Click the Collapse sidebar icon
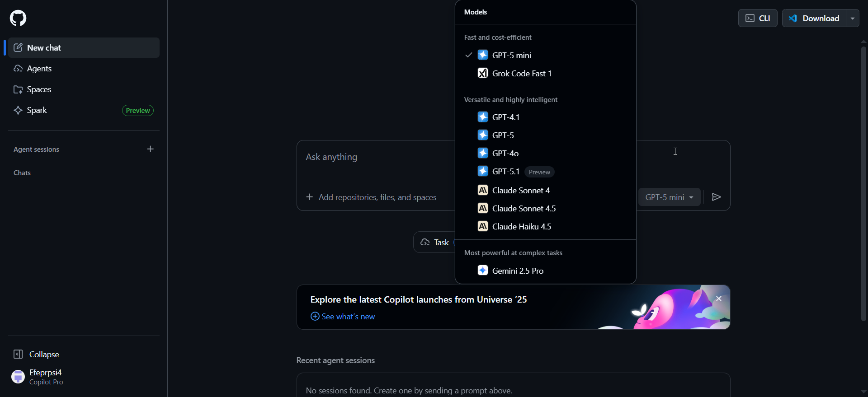Screen dimensions: 868x397 [x=18, y=354]
